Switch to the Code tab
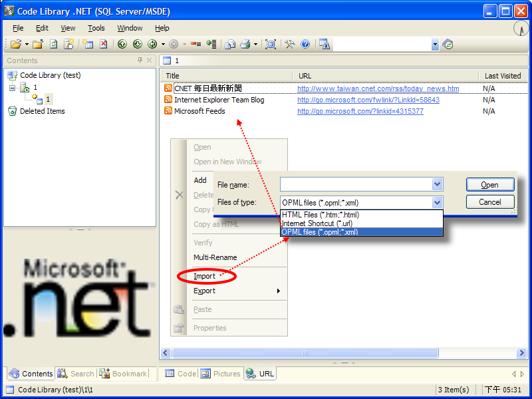 coord(181,374)
